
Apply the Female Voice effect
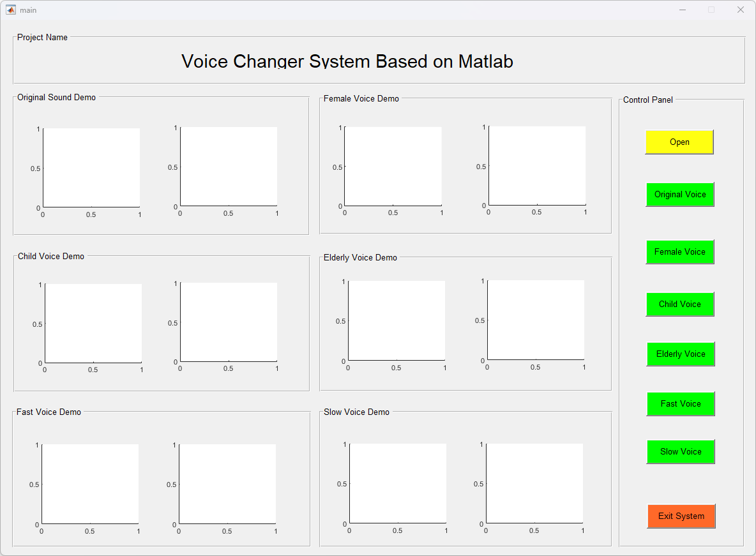point(680,252)
